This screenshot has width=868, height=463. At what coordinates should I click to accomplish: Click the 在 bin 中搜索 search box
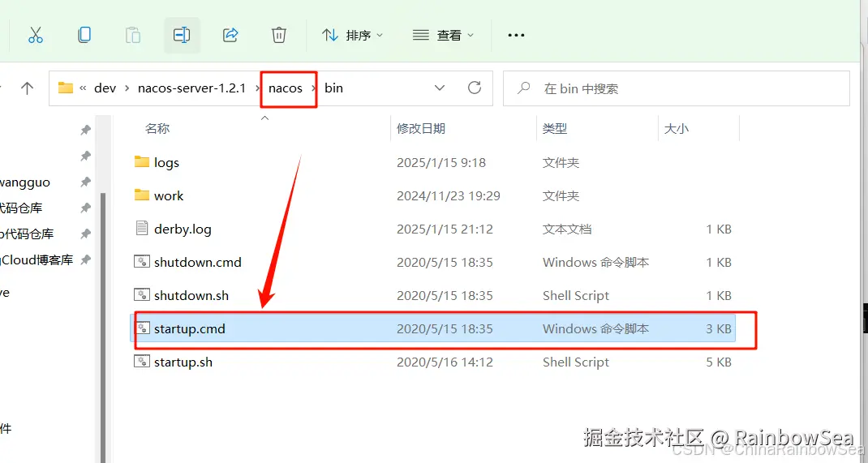click(x=677, y=88)
